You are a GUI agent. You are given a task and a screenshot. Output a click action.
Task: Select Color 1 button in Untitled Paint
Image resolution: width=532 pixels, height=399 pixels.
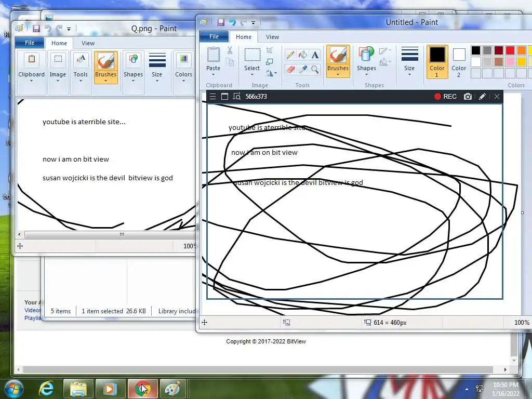click(x=437, y=62)
